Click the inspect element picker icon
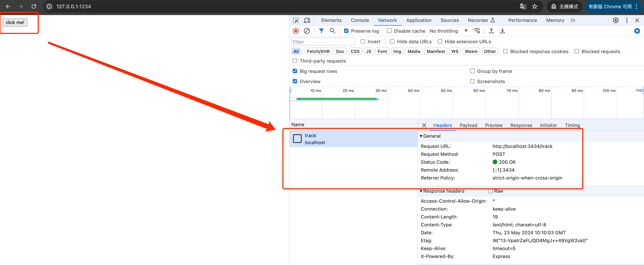This screenshot has width=644, height=265. 296,20
